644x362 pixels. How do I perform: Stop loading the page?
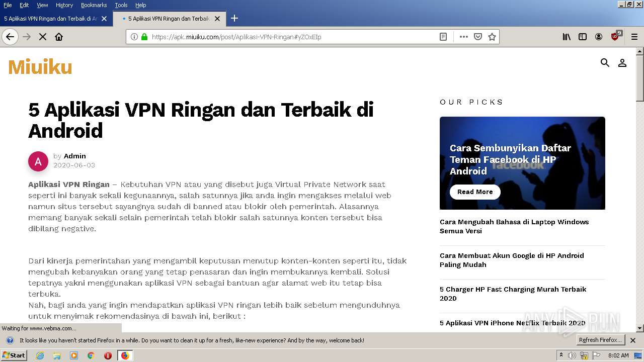pyautogui.click(x=43, y=37)
